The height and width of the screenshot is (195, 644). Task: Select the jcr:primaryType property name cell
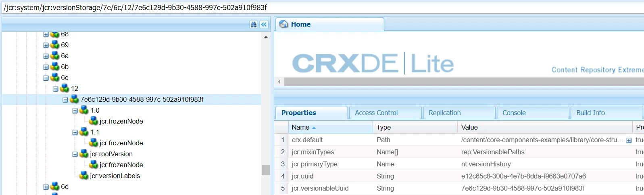pos(330,164)
